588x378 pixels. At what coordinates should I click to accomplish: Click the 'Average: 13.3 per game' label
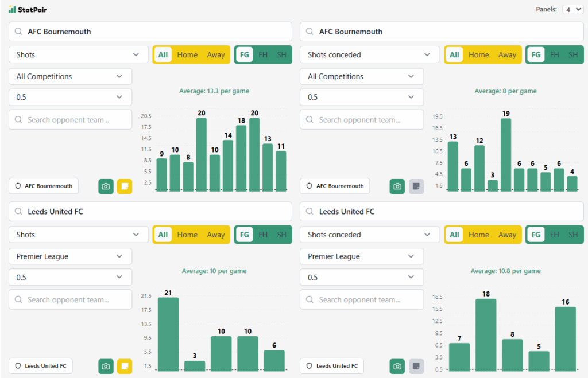point(214,91)
